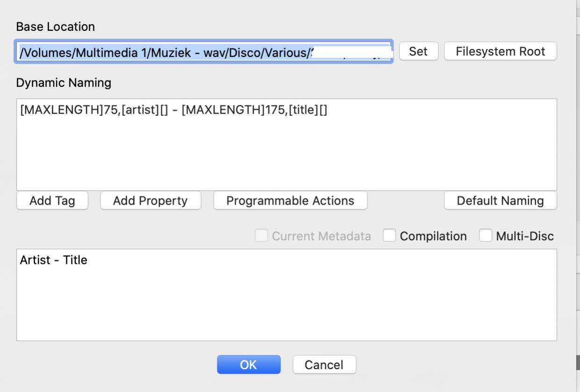Click the Artist - Title preview text
This screenshot has height=392, width=580.
click(x=53, y=260)
